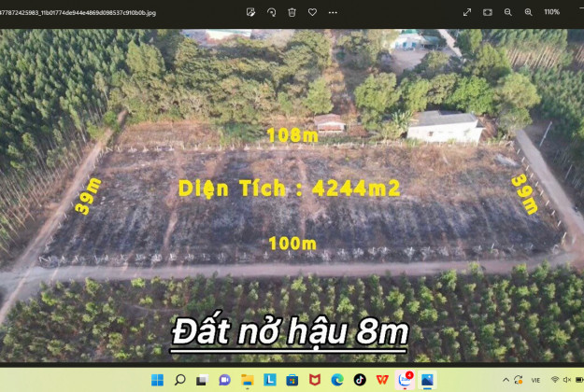
Task: Click the 110% zoom level indicator
Action: tap(551, 12)
